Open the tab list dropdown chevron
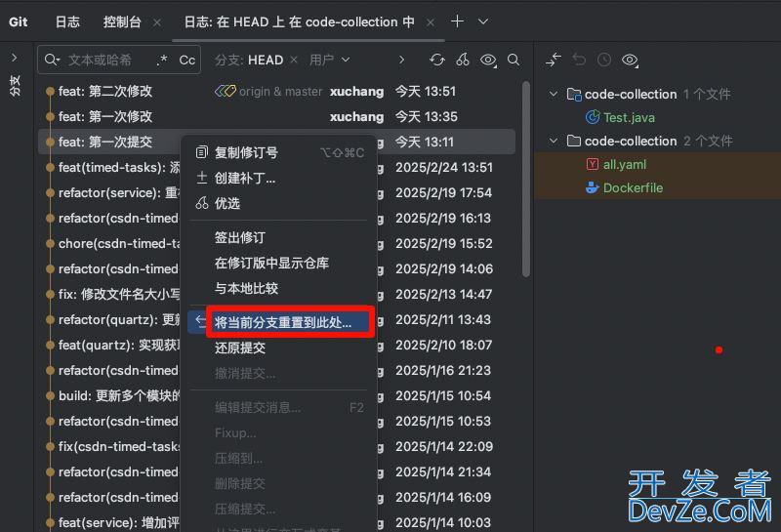The image size is (781, 532). (482, 21)
